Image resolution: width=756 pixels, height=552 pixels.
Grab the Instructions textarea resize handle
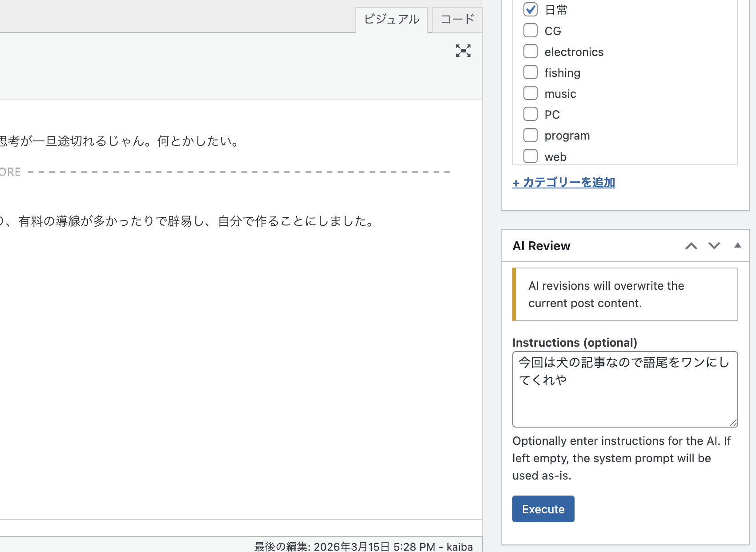733,423
